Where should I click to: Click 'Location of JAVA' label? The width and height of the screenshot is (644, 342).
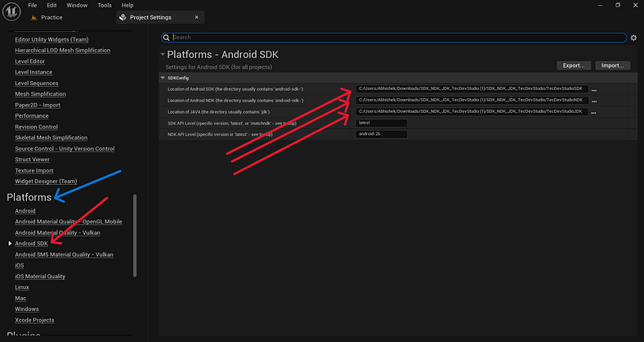point(218,112)
